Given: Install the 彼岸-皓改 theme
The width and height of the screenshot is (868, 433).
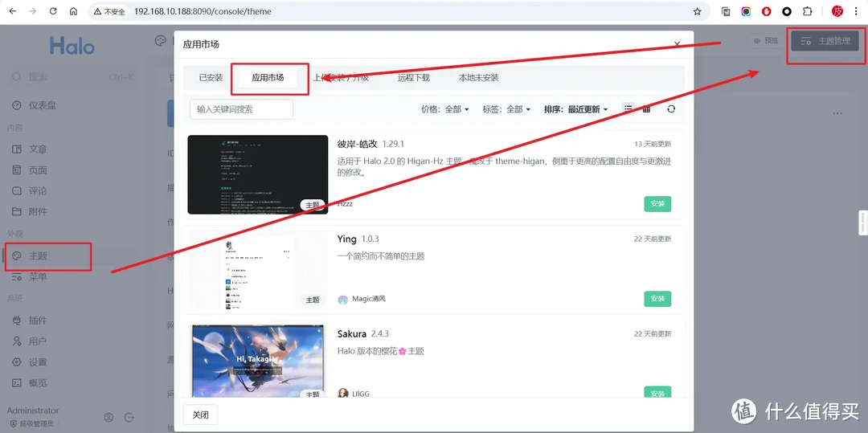Looking at the screenshot, I should click(657, 203).
